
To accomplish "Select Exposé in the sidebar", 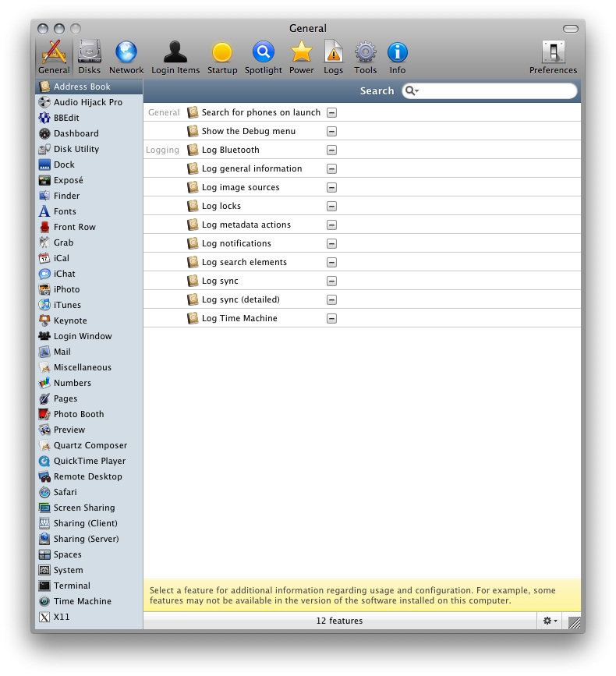I will (x=89, y=180).
